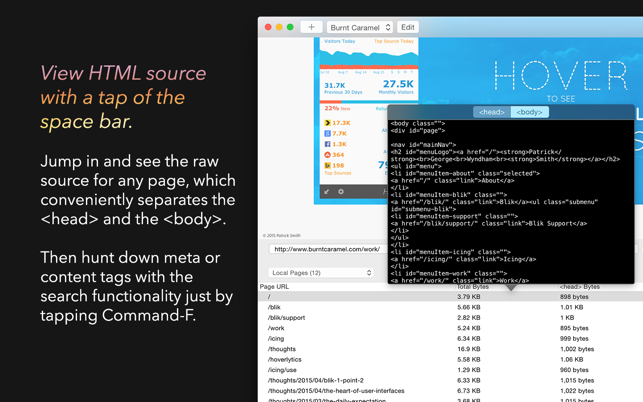Click the 3.79 KB total bytes cell
The width and height of the screenshot is (643, 402).
point(469,297)
